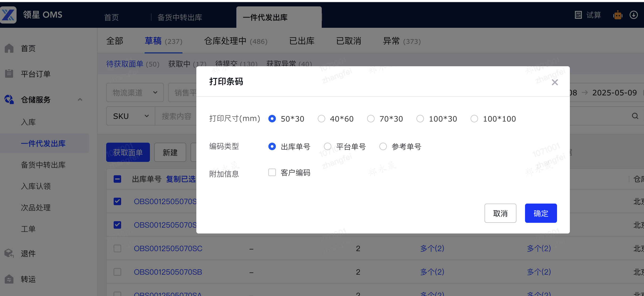Open the 草稿 (237) status tab
Image resolution: width=644 pixels, height=296 pixels.
[x=164, y=41]
